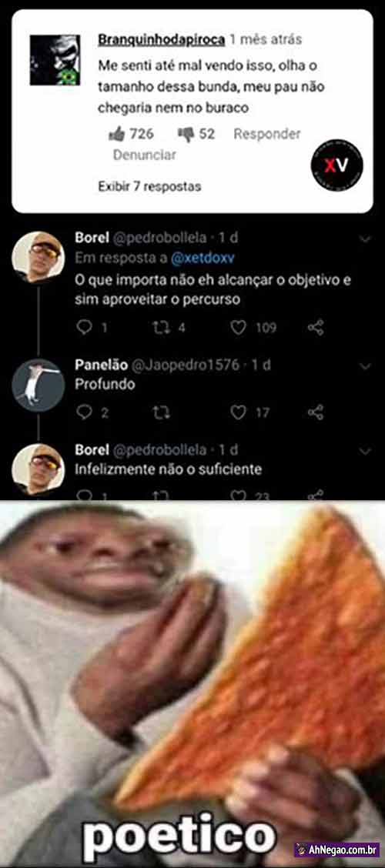Screen dimensions: 385x868
Task: Open options chevron on Borel's last tweet
Action: coord(365,451)
